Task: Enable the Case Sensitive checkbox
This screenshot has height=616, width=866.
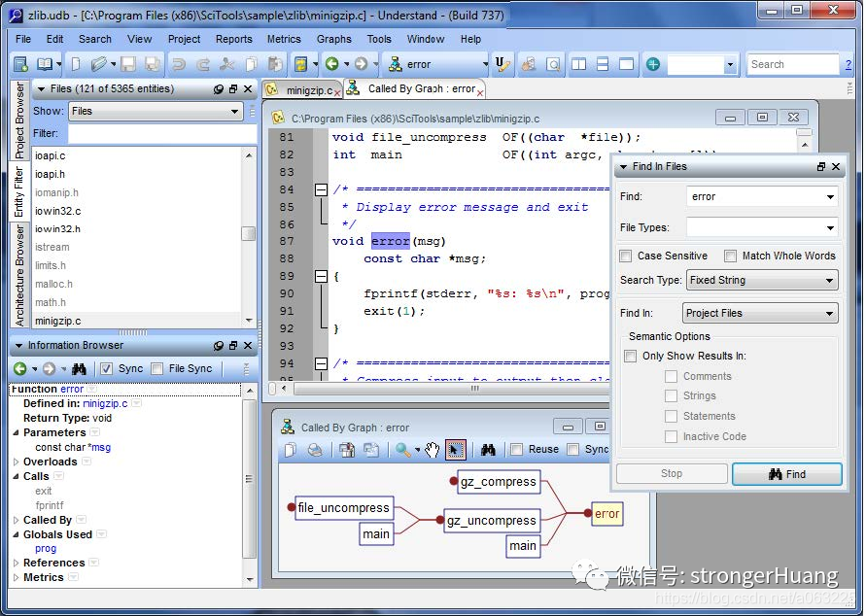Action: [626, 257]
